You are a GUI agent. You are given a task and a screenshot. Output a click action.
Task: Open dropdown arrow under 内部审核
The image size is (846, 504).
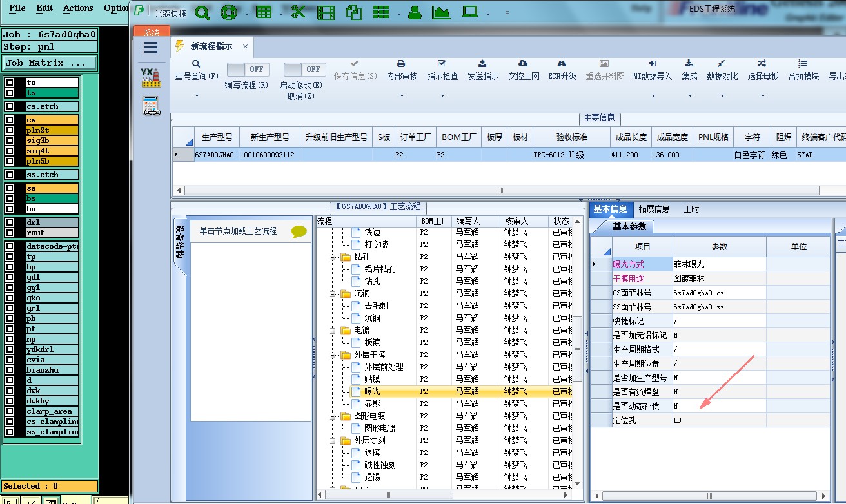401,96
